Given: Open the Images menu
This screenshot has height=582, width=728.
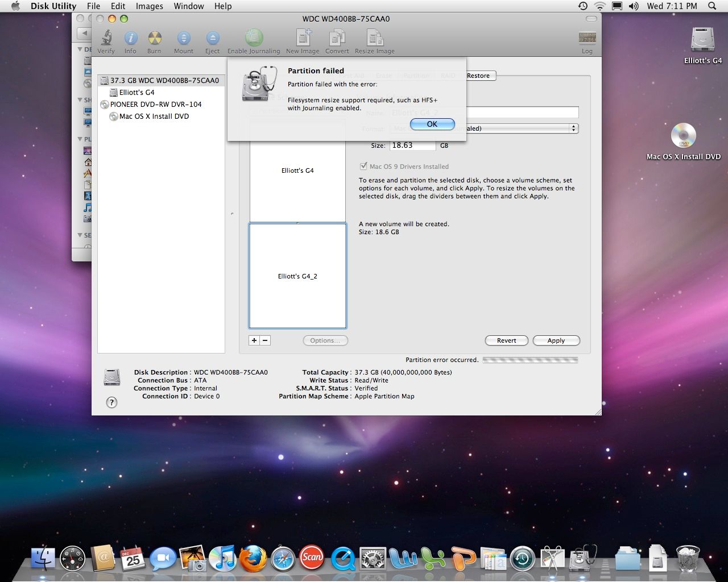Looking at the screenshot, I should 150,6.
